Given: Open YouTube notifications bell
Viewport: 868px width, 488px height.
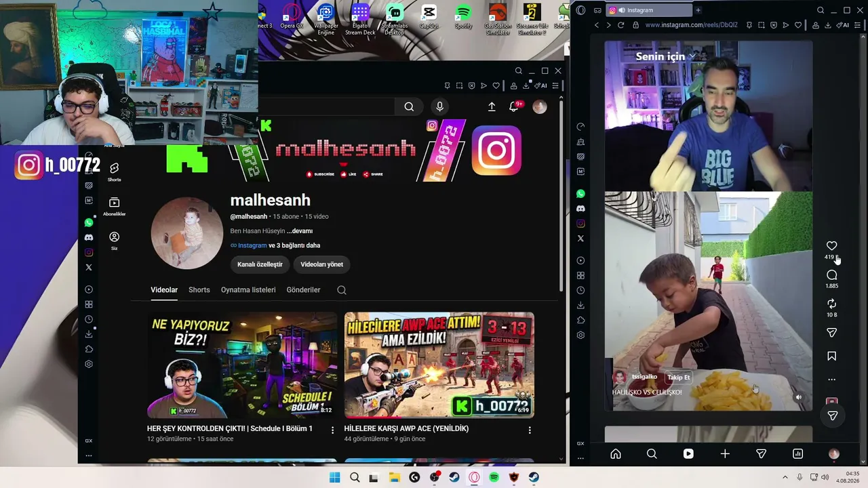Looking at the screenshot, I should click(514, 106).
